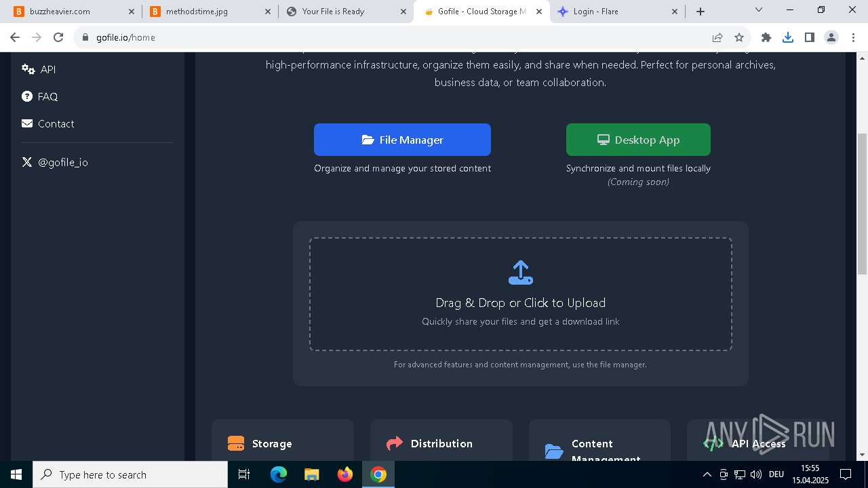Switch to the Your File is Ready tab
868x488 pixels.
pyautogui.click(x=344, y=12)
